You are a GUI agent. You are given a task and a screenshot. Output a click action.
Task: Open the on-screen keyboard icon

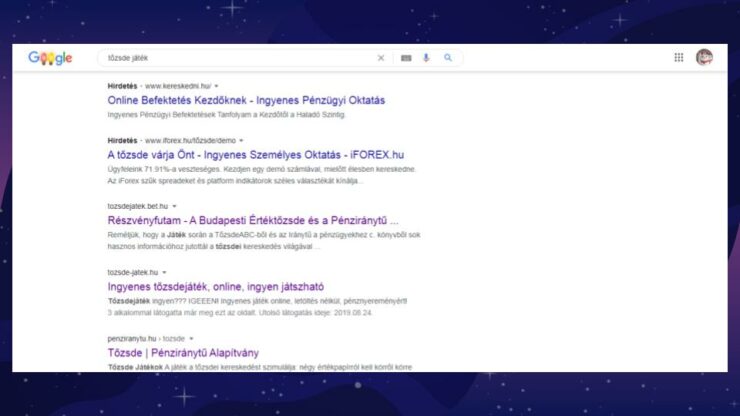tap(406, 58)
